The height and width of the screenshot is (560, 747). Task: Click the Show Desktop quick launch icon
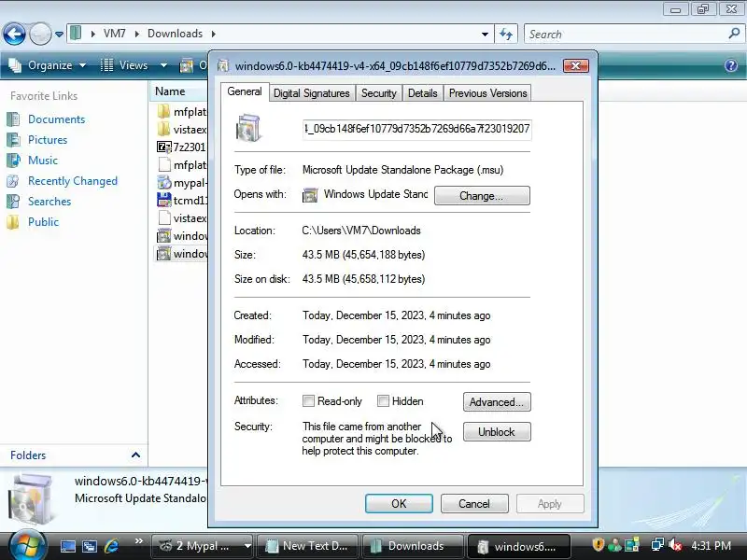(67, 546)
